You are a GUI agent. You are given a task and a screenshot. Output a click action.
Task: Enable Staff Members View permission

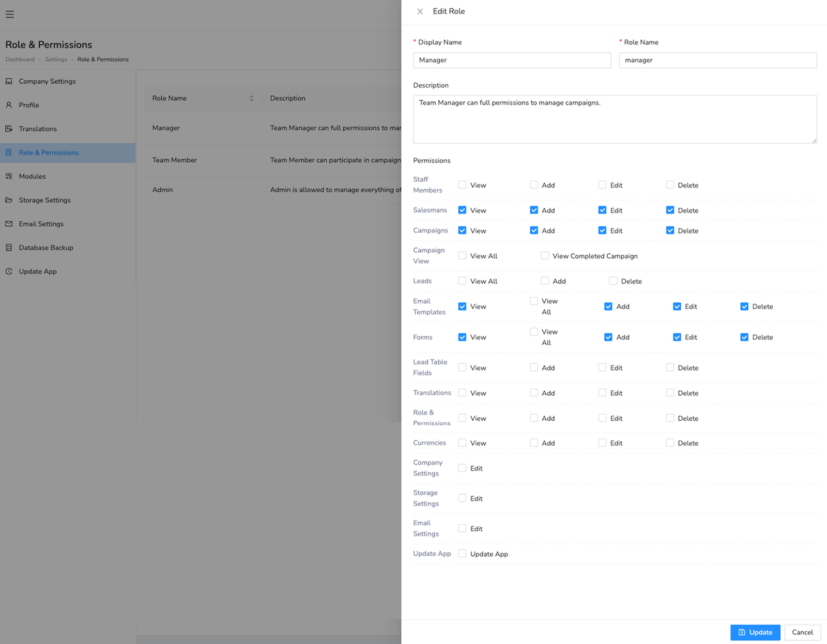click(x=462, y=185)
